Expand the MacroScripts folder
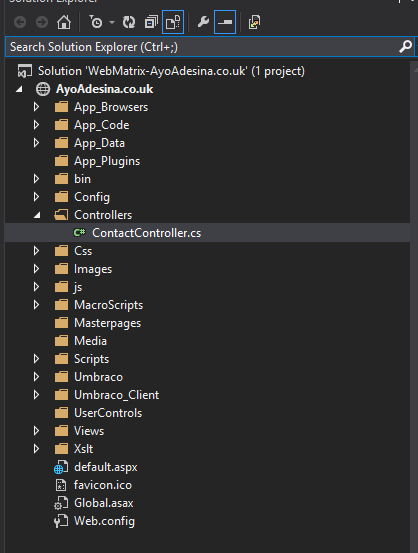 (x=36, y=305)
